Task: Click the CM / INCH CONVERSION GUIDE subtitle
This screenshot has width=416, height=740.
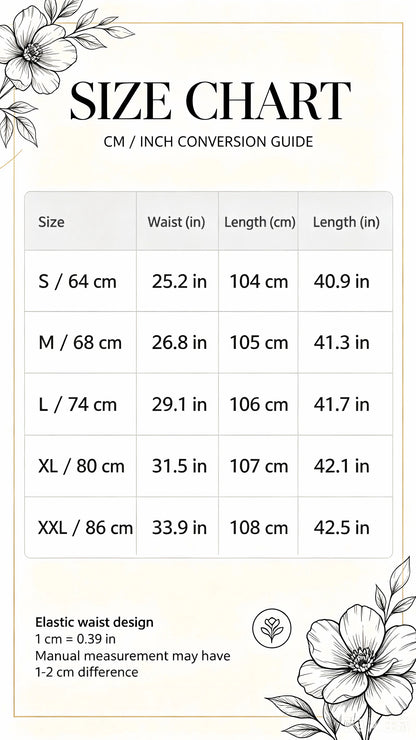Action: click(208, 142)
